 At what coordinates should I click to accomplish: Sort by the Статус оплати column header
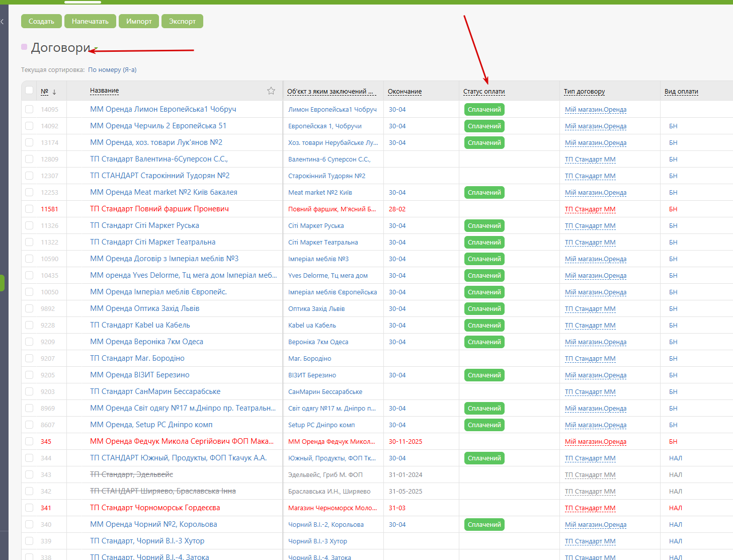(484, 92)
